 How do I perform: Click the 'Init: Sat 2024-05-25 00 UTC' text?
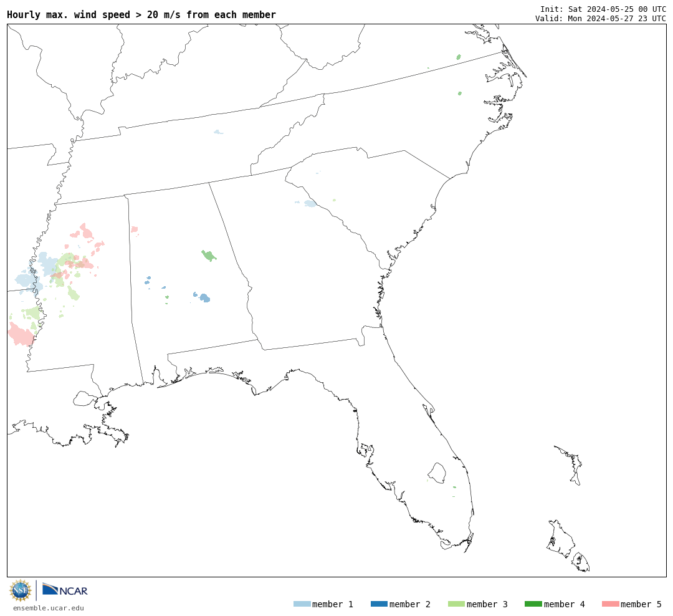pos(603,9)
